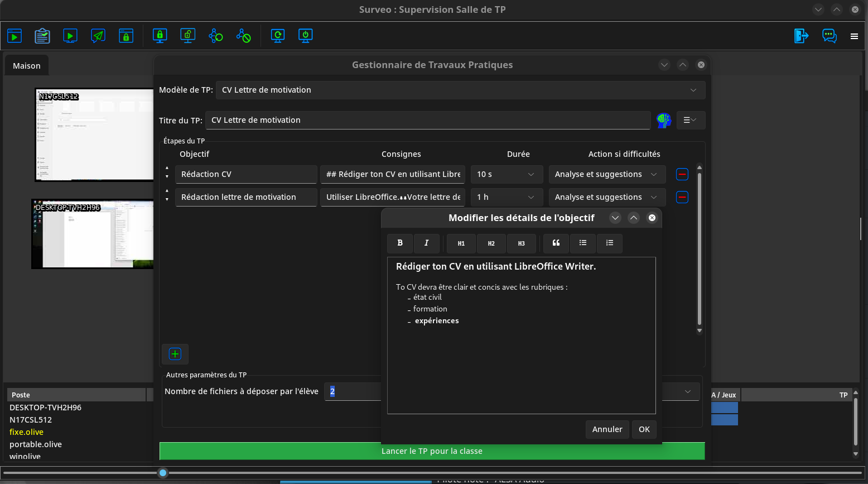Screen dimensions: 868x484
Task: Unlock the student screens
Action: tap(188, 35)
